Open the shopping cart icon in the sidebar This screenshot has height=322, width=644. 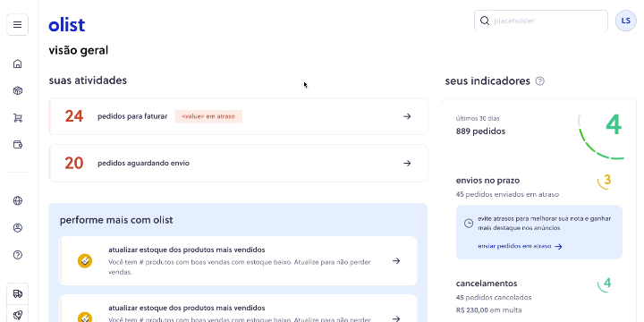pyautogui.click(x=17, y=118)
